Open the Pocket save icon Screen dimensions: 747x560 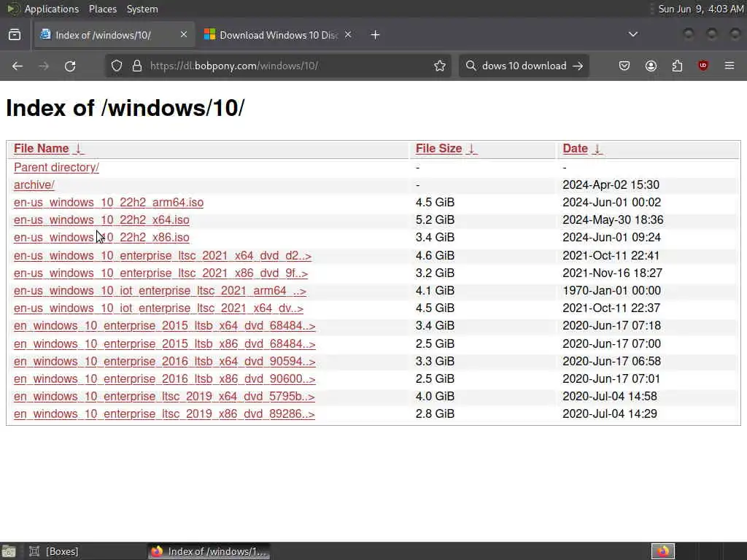click(x=624, y=66)
